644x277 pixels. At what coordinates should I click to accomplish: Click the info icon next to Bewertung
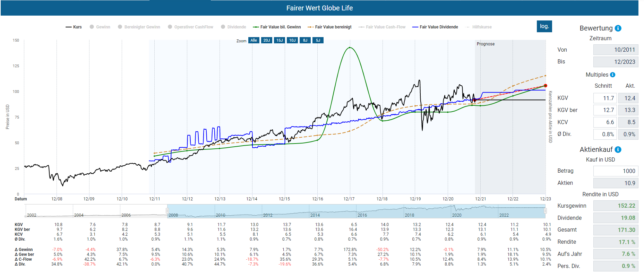pyautogui.click(x=618, y=28)
